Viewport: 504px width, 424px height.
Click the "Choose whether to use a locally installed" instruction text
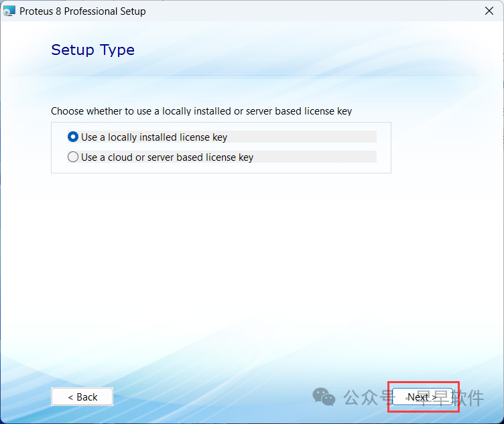pyautogui.click(x=201, y=111)
